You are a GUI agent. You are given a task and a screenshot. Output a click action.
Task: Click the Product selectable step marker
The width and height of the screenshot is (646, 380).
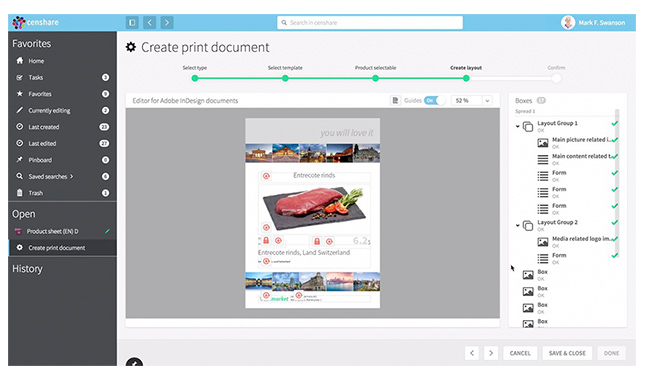375,78
